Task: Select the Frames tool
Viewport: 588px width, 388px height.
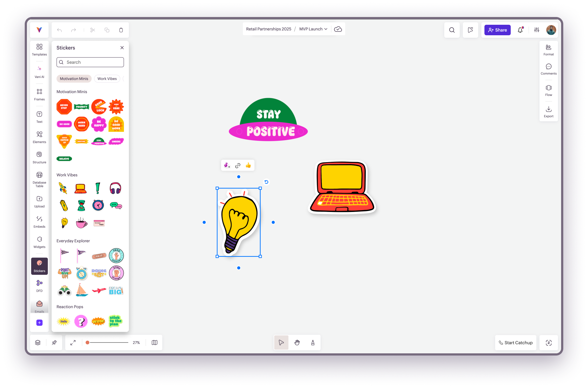Action: (39, 95)
